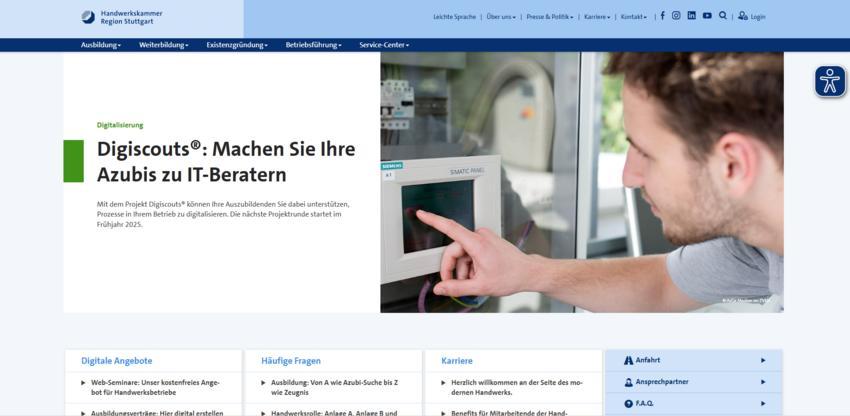Screen dimensions: 850x416
Task: Click the search magnifier icon
Action: pyautogui.click(x=723, y=16)
